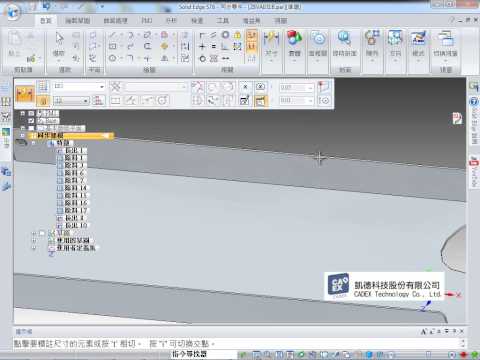Expand the highlighted 同步建模 tree node
Screen dimensions: 480x360
[x=23, y=135]
